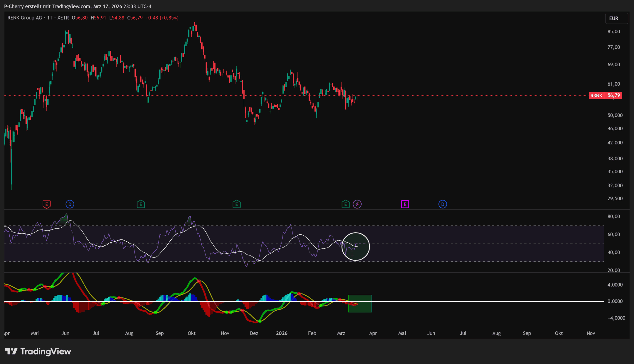634x364 pixels.
Task: Open the magenta upcoming earnings marker
Action: [x=405, y=204]
